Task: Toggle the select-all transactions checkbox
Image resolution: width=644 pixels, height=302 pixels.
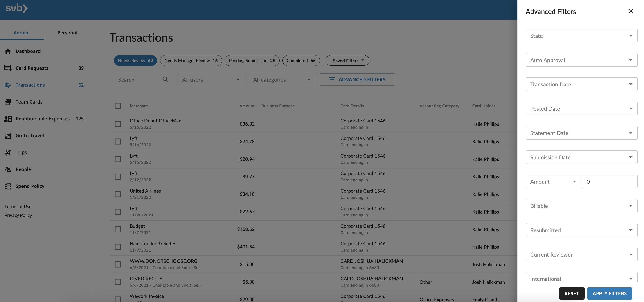Action: (118, 106)
